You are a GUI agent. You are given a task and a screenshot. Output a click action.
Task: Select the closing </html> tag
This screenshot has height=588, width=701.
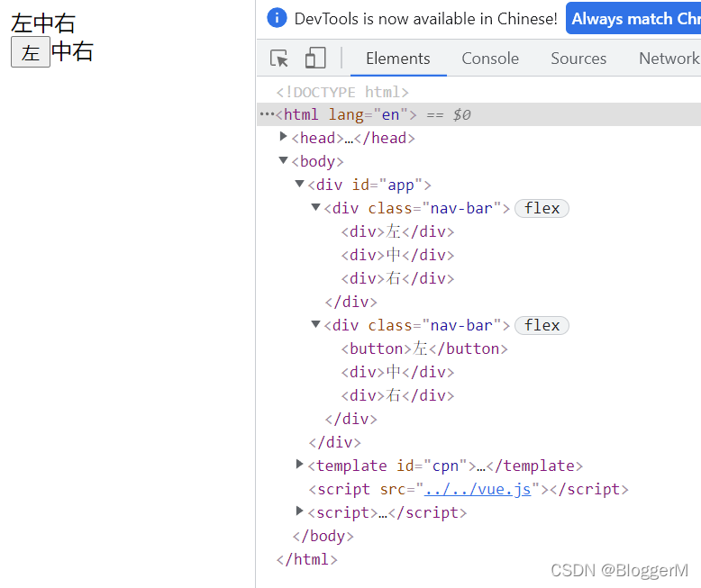[306, 559]
